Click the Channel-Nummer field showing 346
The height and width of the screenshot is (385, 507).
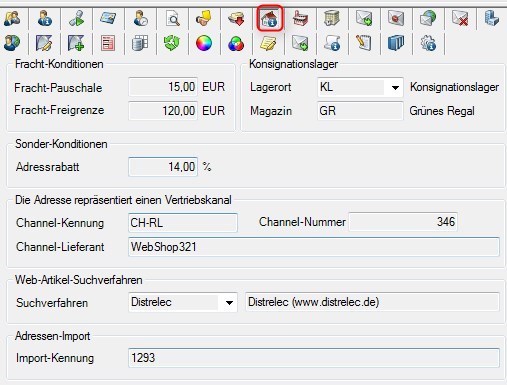click(403, 222)
